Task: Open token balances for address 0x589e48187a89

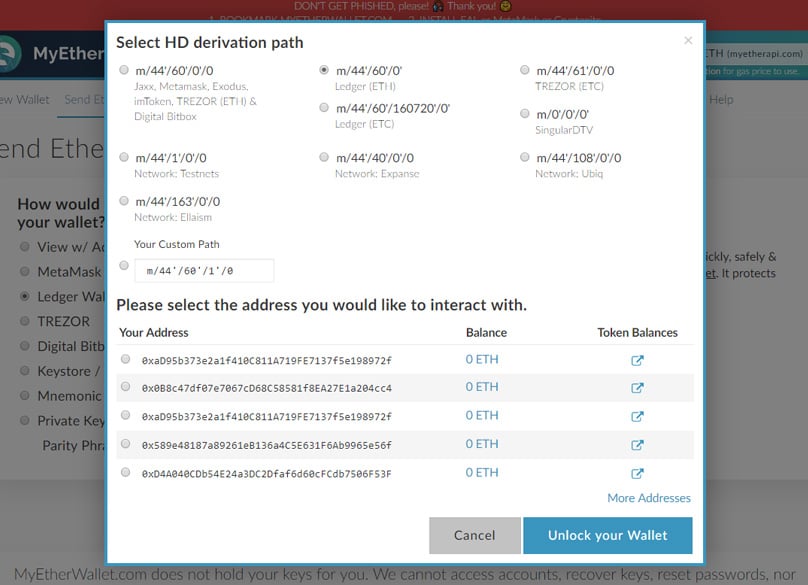Action: click(637, 445)
